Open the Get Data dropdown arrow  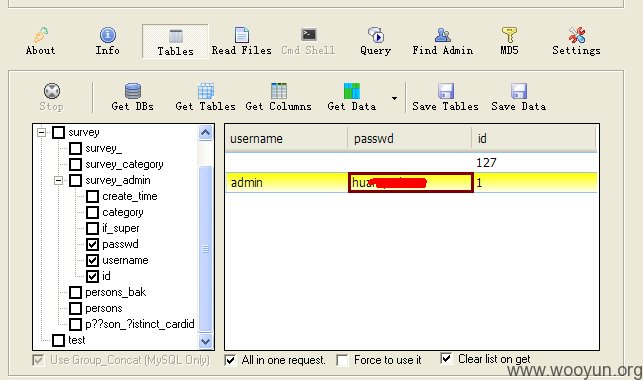394,98
